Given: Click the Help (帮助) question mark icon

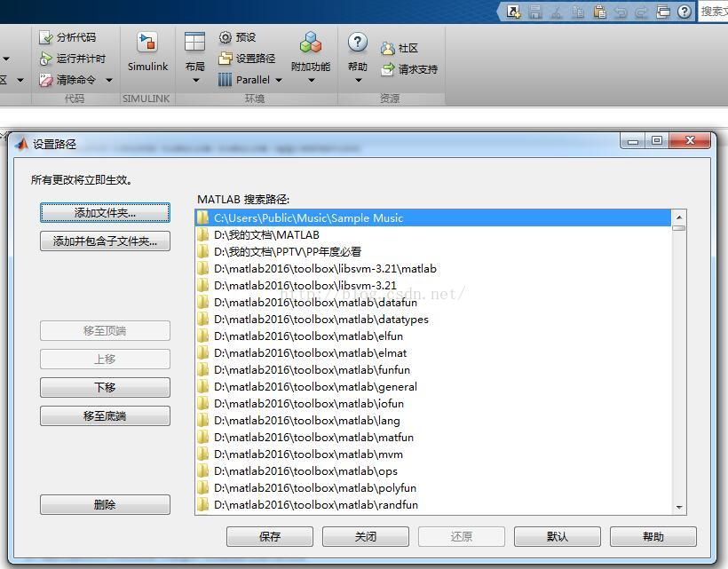Looking at the screenshot, I should pos(358,43).
